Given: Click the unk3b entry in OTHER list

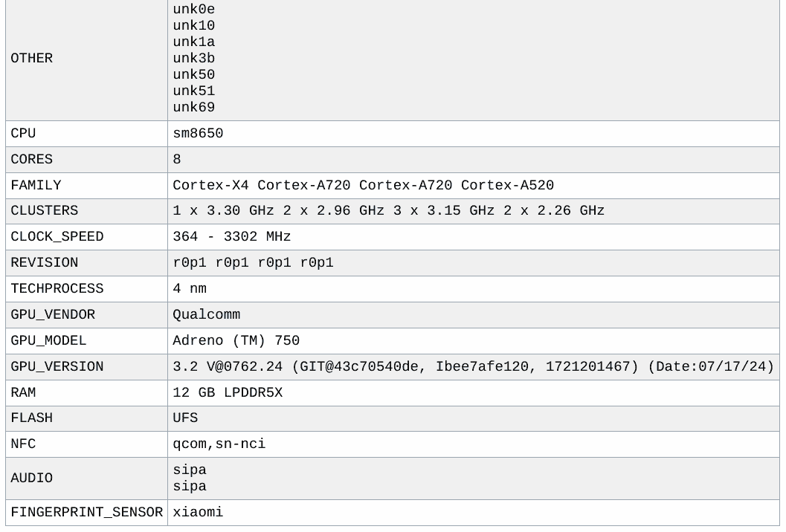Looking at the screenshot, I should (x=194, y=59).
